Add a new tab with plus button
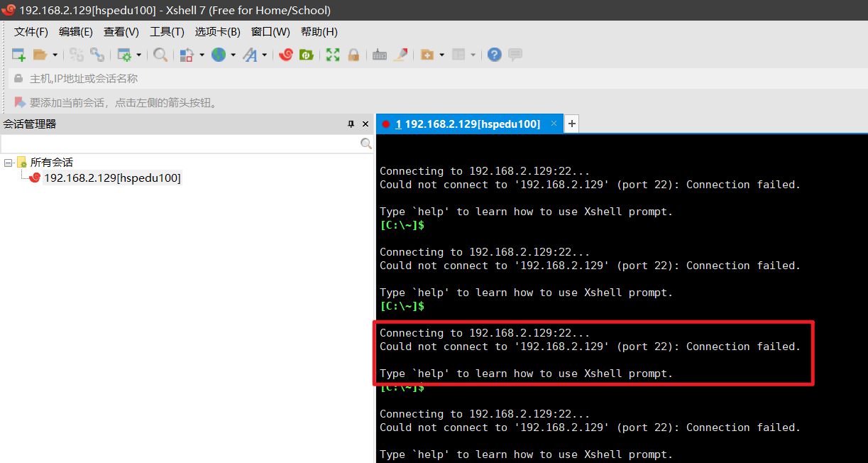 pyautogui.click(x=571, y=124)
